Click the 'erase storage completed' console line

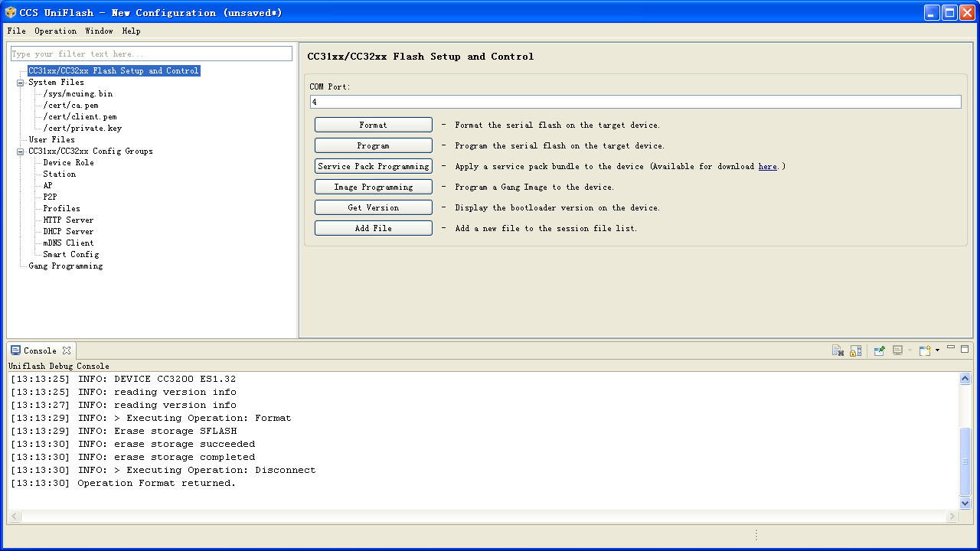click(x=133, y=458)
